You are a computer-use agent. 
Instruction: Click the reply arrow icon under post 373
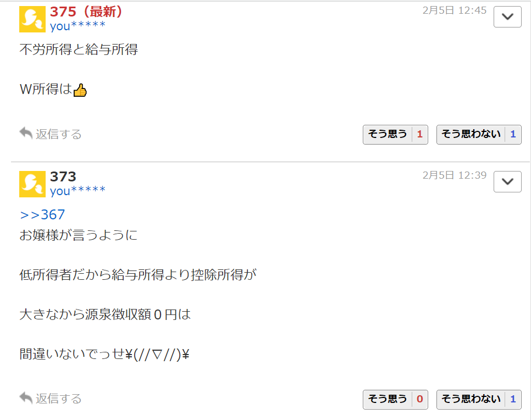[26, 398]
